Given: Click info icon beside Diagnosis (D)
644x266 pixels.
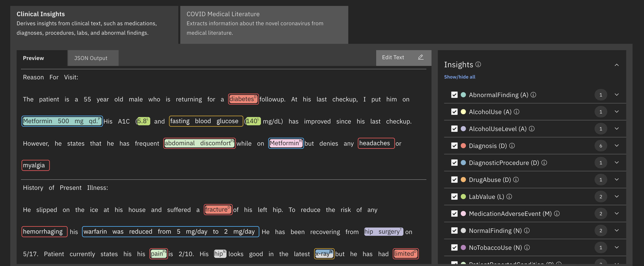Looking at the screenshot, I should [512, 146].
